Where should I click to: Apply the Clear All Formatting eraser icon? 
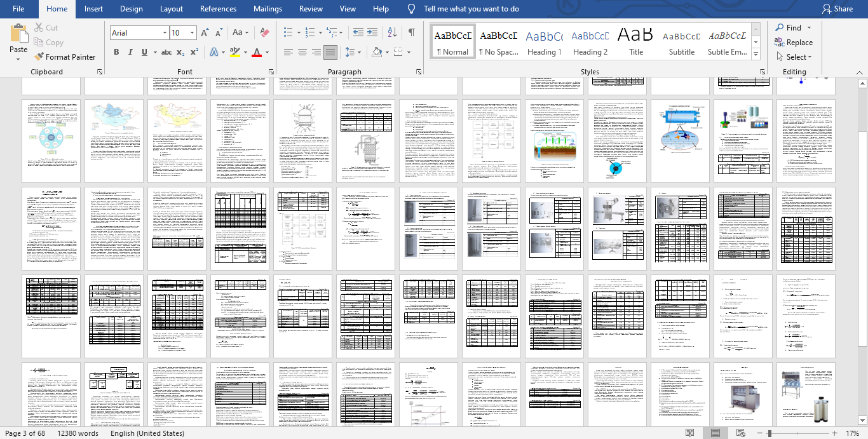265,32
